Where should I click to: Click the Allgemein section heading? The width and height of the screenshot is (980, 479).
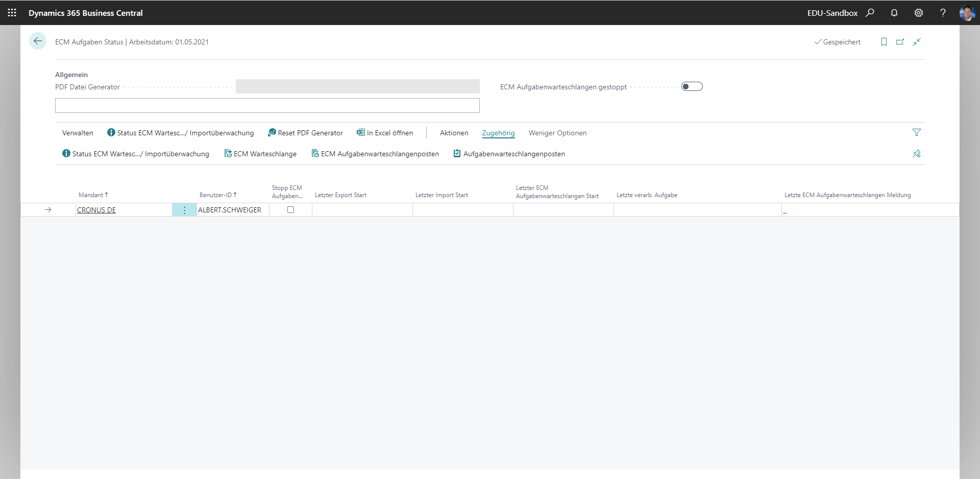pyautogui.click(x=71, y=75)
